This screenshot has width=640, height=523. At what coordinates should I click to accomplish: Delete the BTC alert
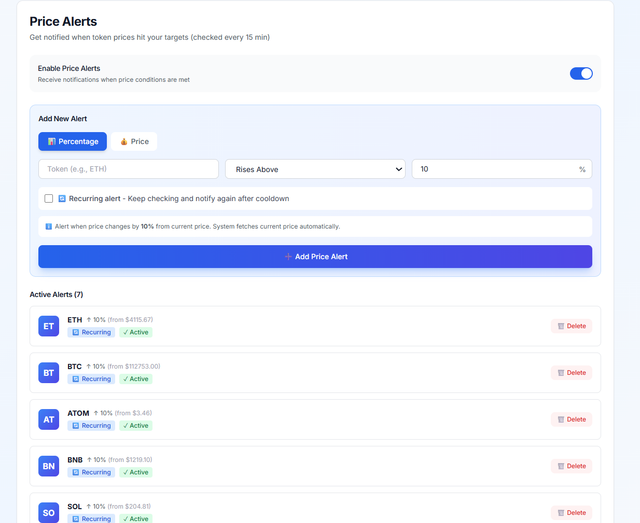571,373
